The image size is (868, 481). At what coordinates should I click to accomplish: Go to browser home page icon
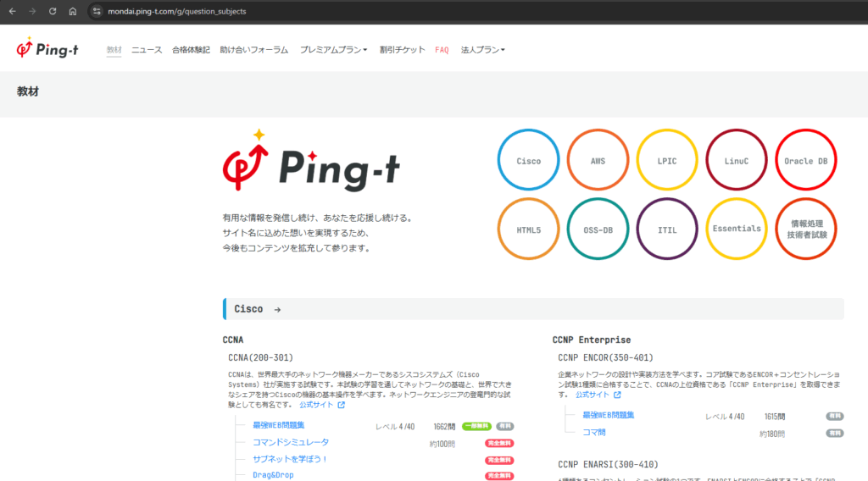73,11
